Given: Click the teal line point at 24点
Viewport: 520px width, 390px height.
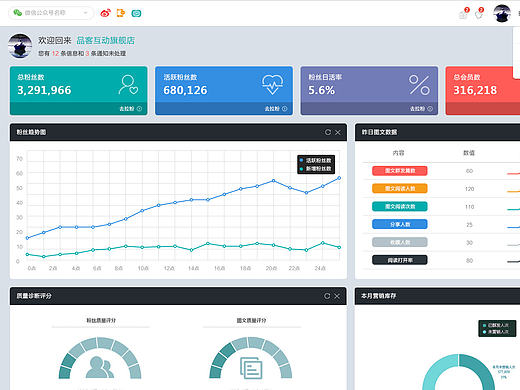Looking at the screenshot, I should (322, 243).
